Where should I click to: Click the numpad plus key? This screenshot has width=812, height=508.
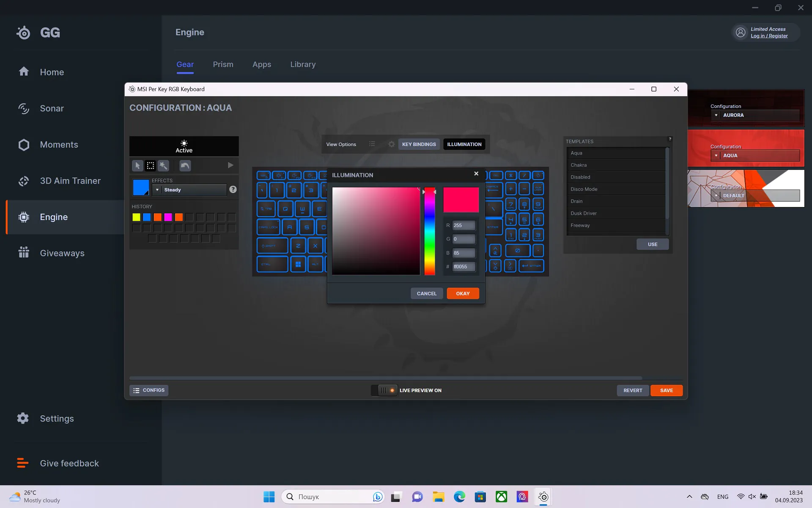coord(511,189)
